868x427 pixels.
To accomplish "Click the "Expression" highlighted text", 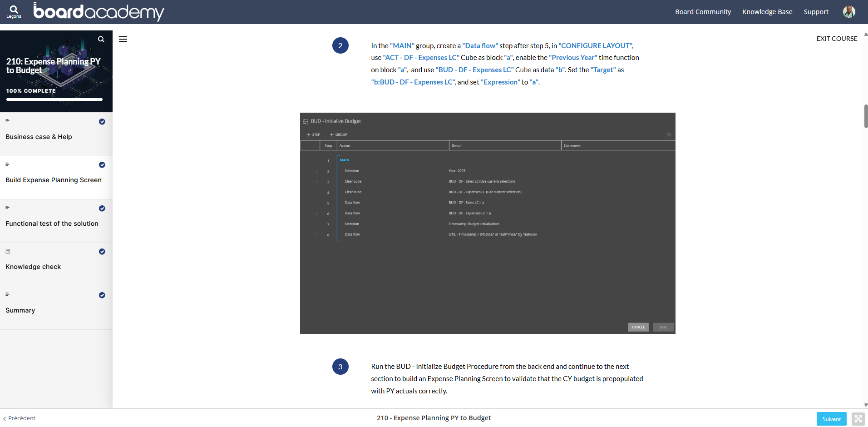I will [x=500, y=82].
